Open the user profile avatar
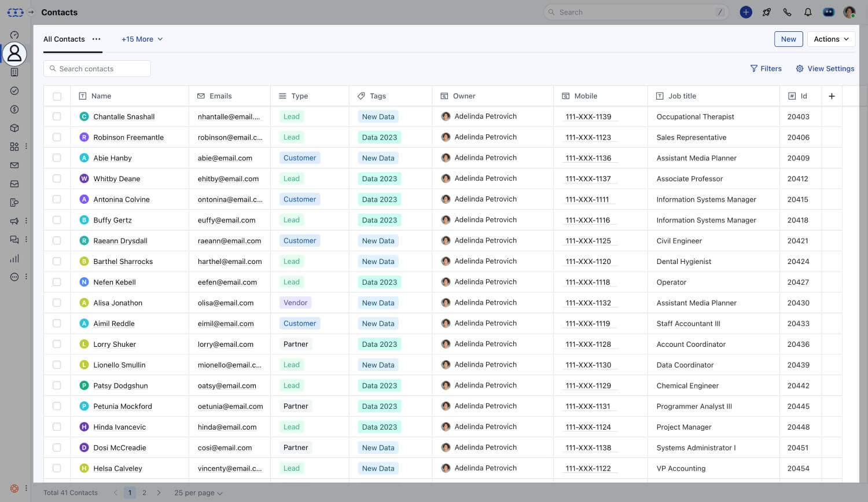Image resolution: width=868 pixels, height=502 pixels. point(849,12)
